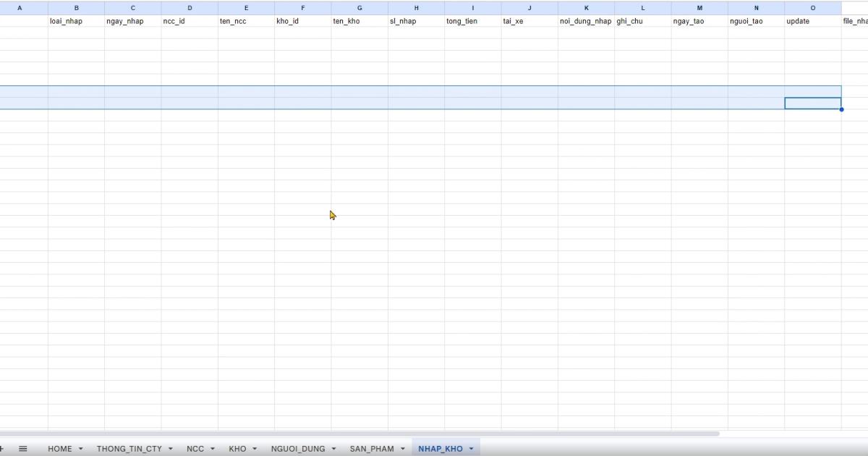
Task: Select column A header
Action: click(x=24, y=8)
